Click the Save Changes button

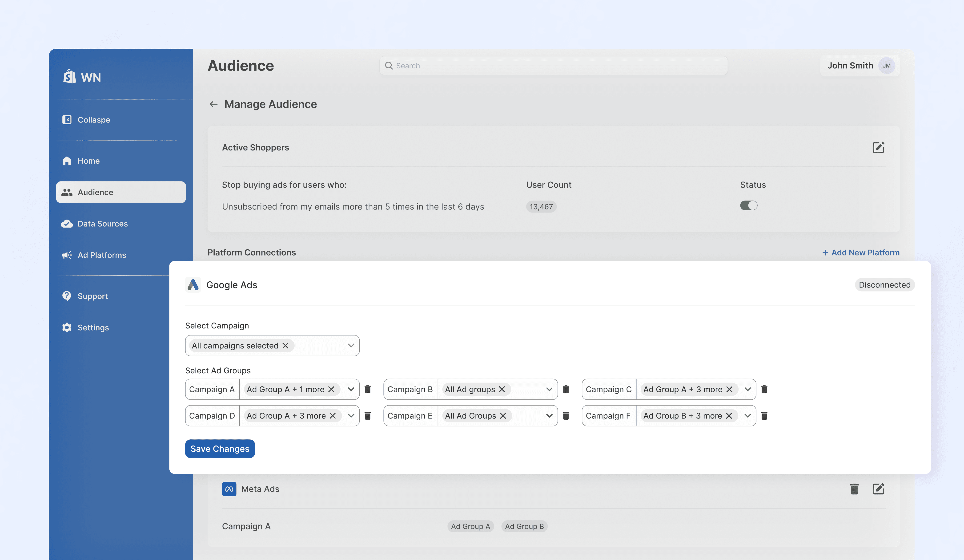(x=220, y=448)
